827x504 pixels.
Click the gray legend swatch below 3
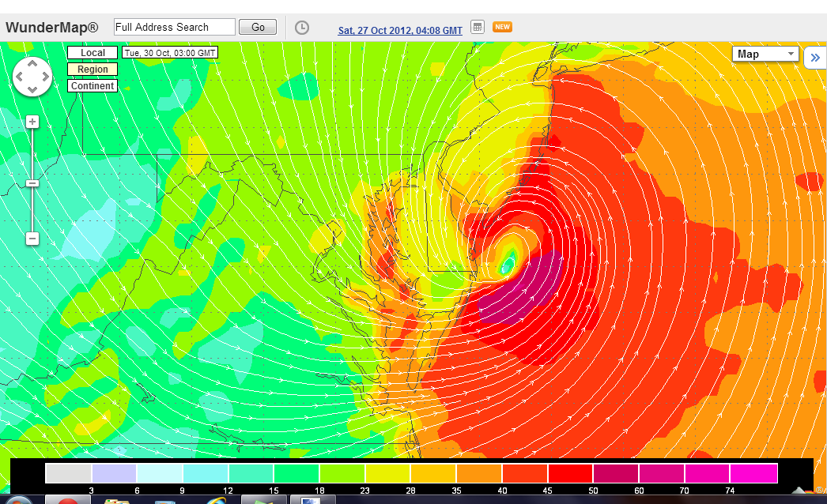(69, 473)
